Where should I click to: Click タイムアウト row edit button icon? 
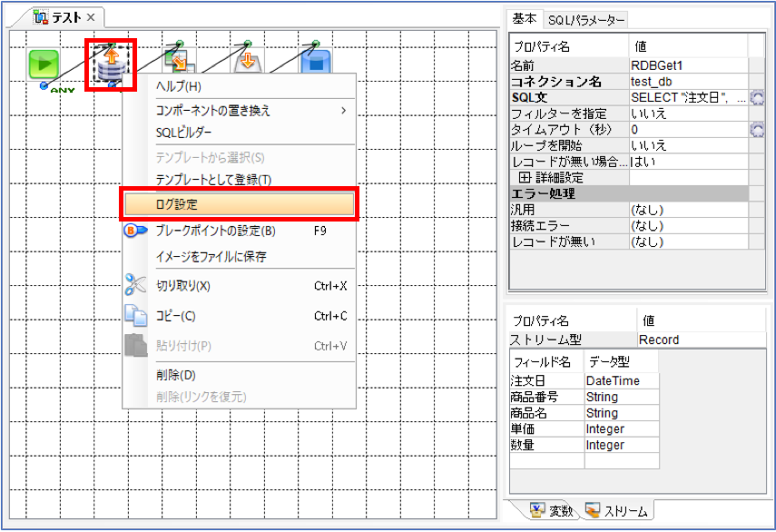[x=757, y=130]
